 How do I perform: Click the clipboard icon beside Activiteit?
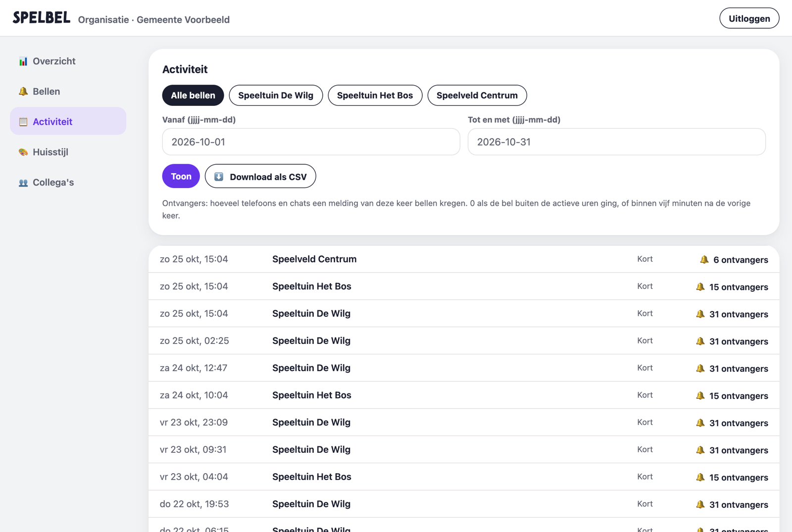23,122
